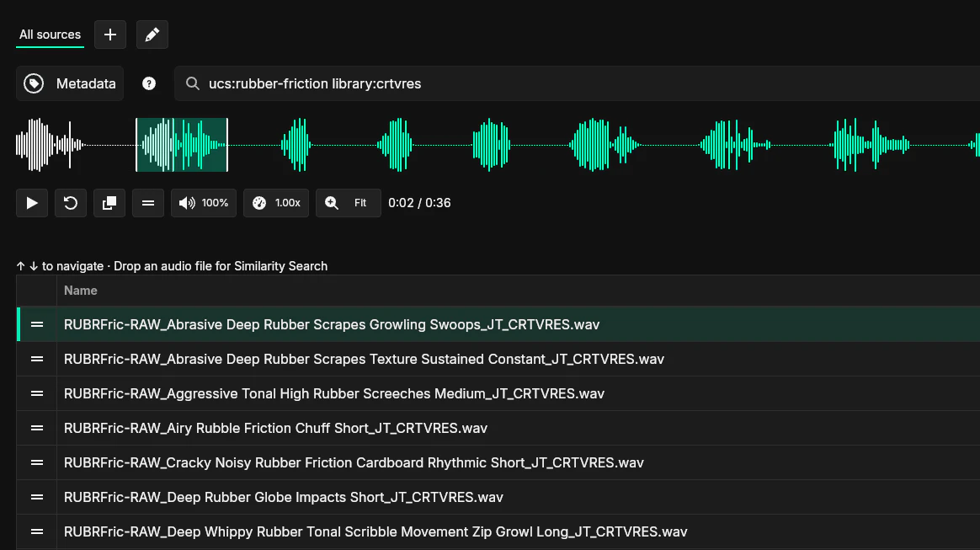980x550 pixels.
Task: Click the tag icon on the Metadata button
Action: (34, 83)
